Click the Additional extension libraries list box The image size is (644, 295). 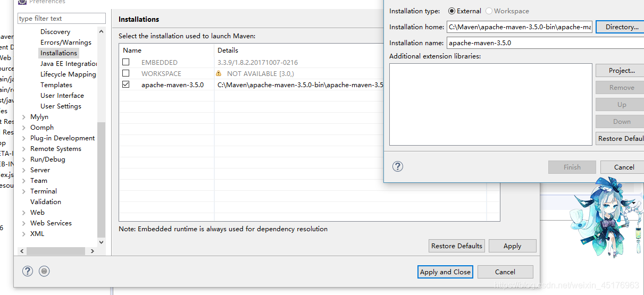(x=490, y=105)
